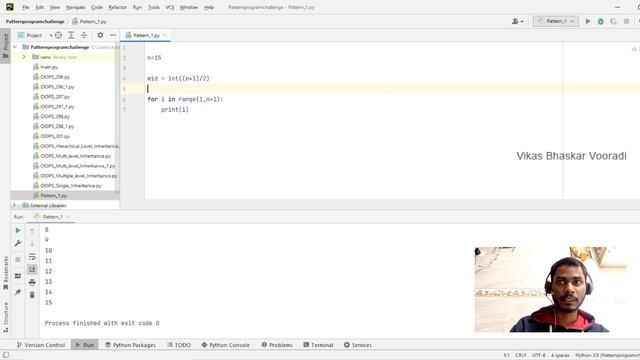Click the Python 3.9 interpreter in status bar
Viewport: 640px width, 360px height.
click(x=607, y=355)
